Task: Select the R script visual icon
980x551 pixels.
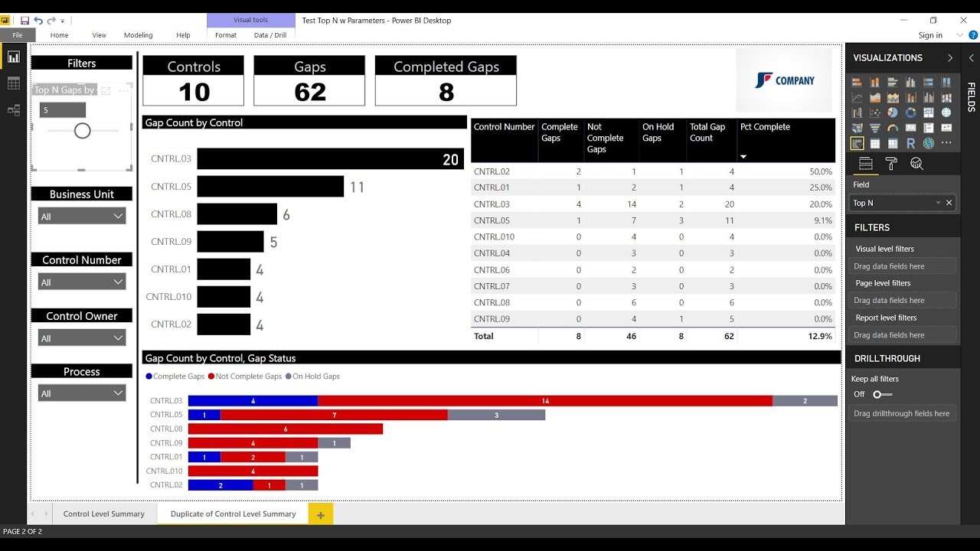Action: pyautogui.click(x=910, y=143)
